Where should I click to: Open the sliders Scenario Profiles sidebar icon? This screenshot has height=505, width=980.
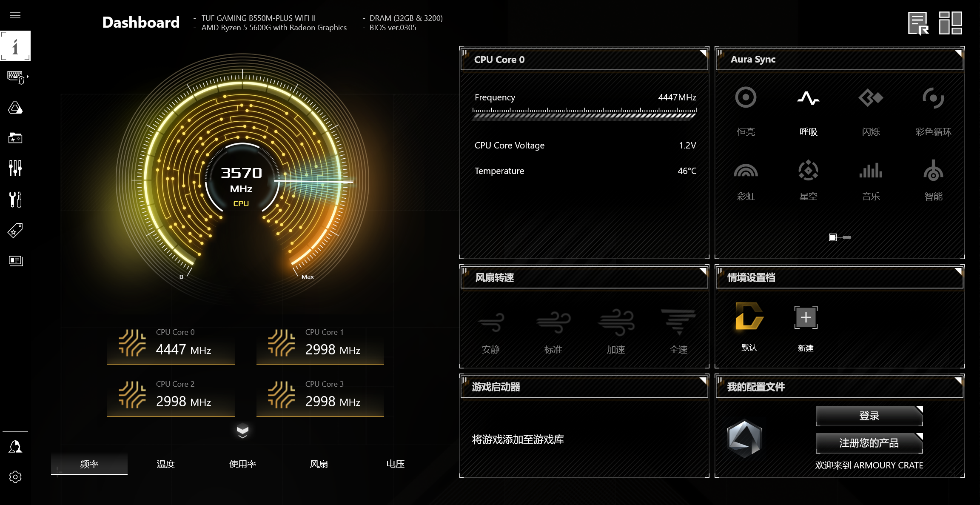[15, 168]
